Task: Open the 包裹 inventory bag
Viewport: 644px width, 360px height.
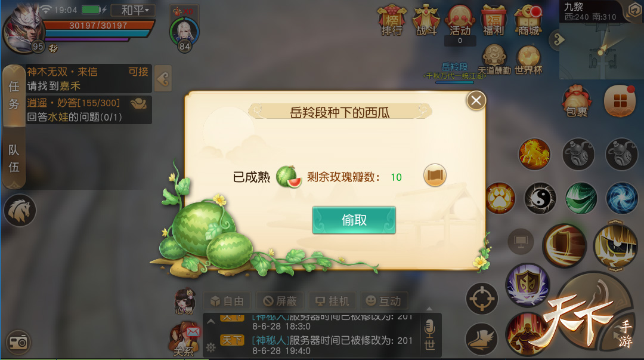Action: [577, 101]
